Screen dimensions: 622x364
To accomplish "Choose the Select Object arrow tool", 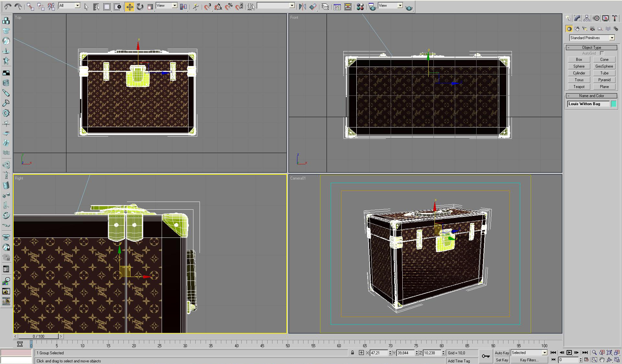I will (86, 6).
